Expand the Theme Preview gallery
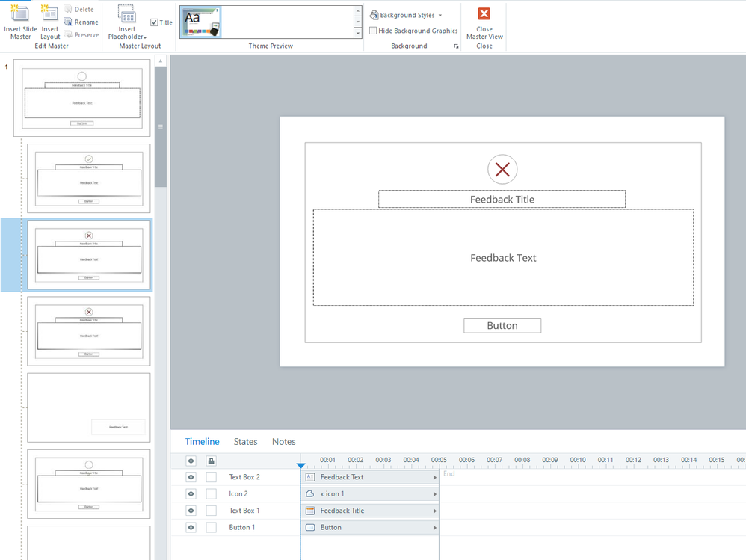Screen dimensions: 746x560 [358, 33]
